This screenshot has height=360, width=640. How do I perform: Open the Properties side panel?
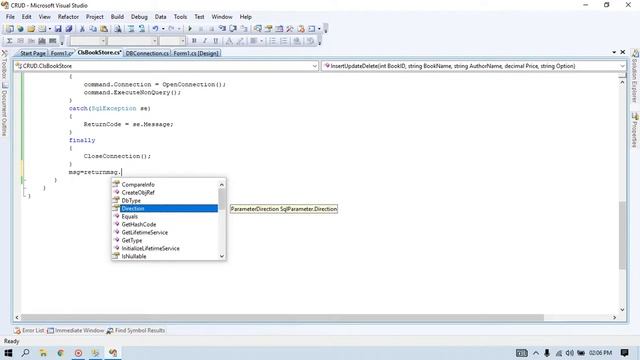(635, 131)
